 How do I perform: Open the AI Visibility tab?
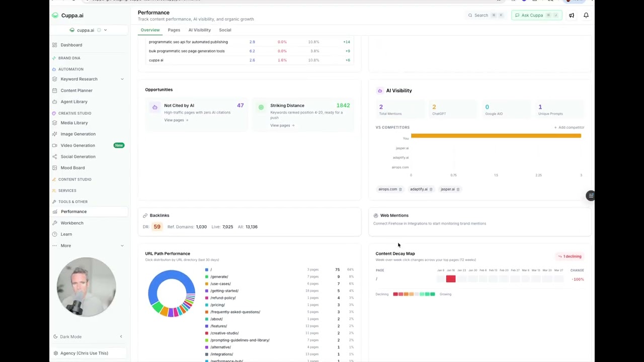point(200,30)
